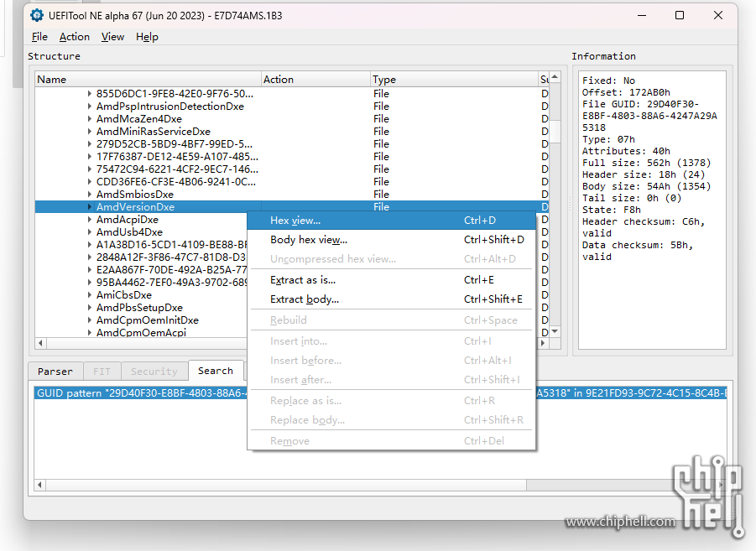Expand the AmdCpmOemInitDxe node arrow
This screenshot has width=756, height=551.
pyautogui.click(x=89, y=320)
